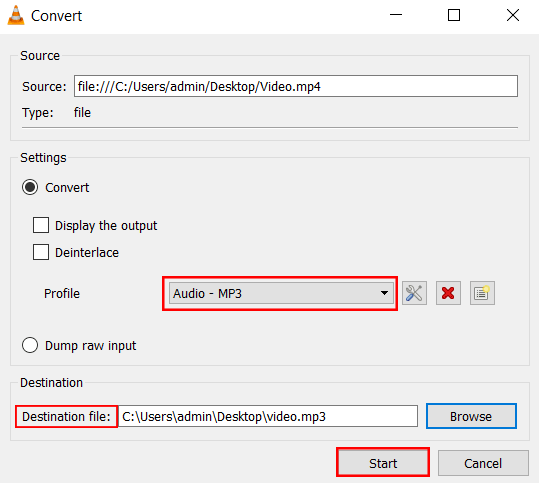Click the VLC cone icon in title bar
Screen dimensions: 539x483
pyautogui.click(x=16, y=15)
